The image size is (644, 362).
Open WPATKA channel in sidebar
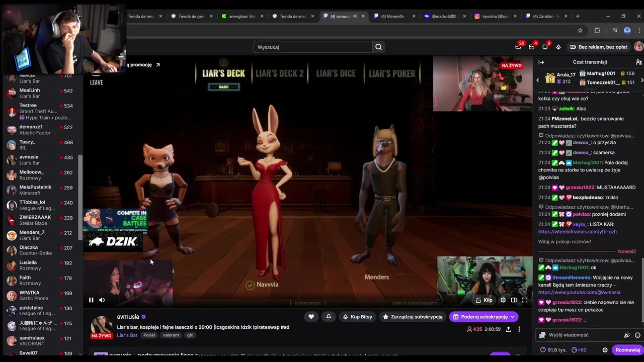pos(41,296)
